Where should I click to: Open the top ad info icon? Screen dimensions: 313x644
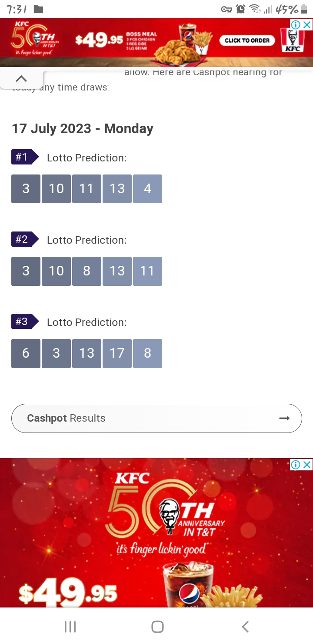[296, 24]
